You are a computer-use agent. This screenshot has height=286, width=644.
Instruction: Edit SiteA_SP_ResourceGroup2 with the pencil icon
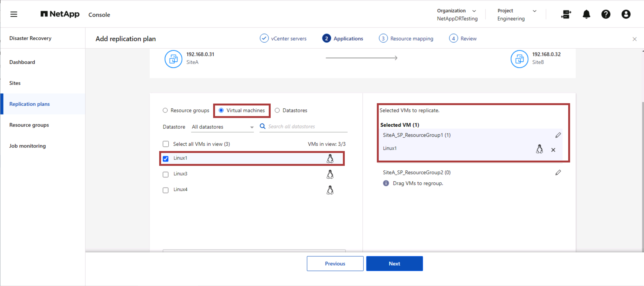558,172
